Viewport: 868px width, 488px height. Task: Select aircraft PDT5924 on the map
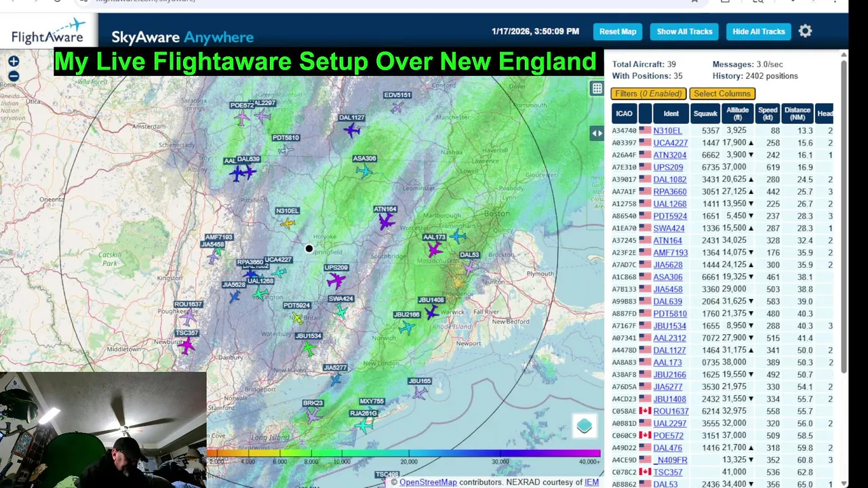(297, 318)
